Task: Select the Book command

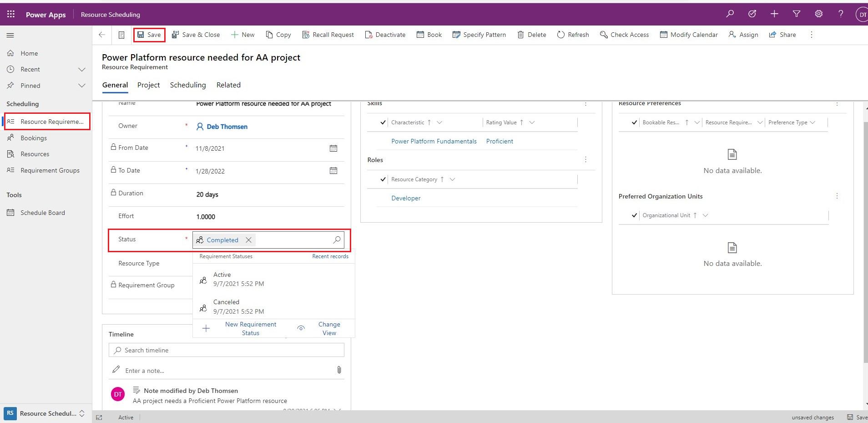Action: (x=429, y=35)
